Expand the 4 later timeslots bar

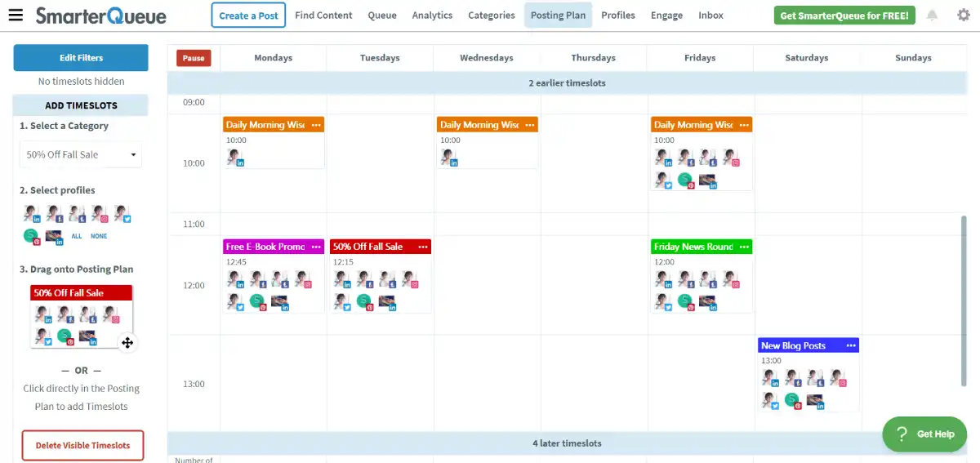tap(567, 443)
